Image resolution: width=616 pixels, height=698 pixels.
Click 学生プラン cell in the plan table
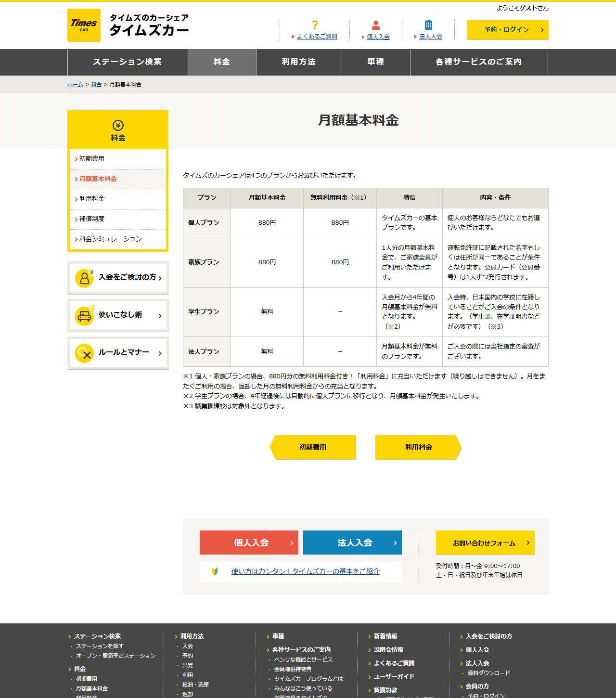(x=207, y=312)
